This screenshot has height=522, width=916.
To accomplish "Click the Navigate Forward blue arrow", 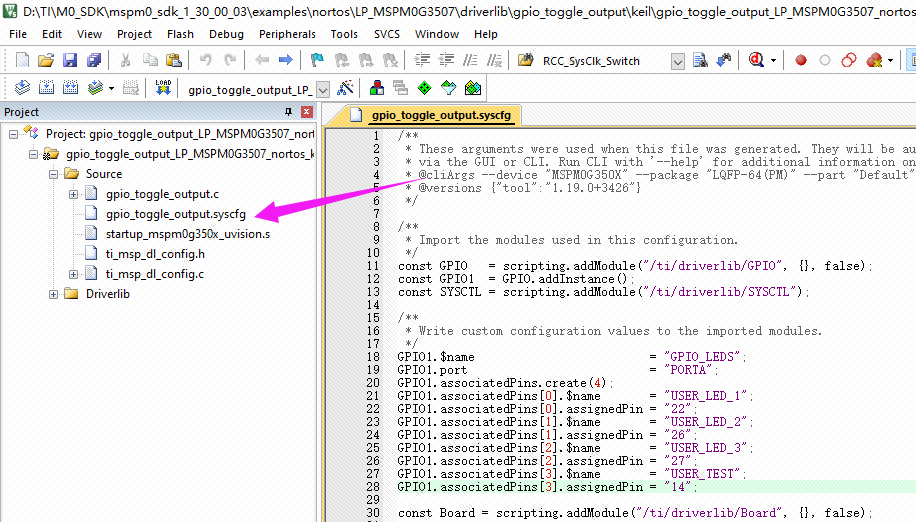I will click(285, 61).
